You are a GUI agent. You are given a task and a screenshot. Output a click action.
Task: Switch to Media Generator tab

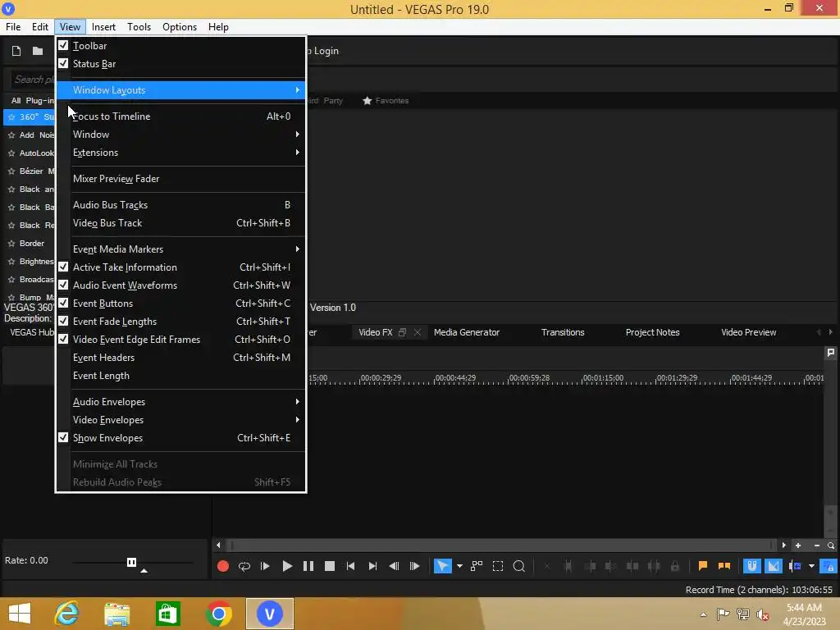tap(467, 333)
